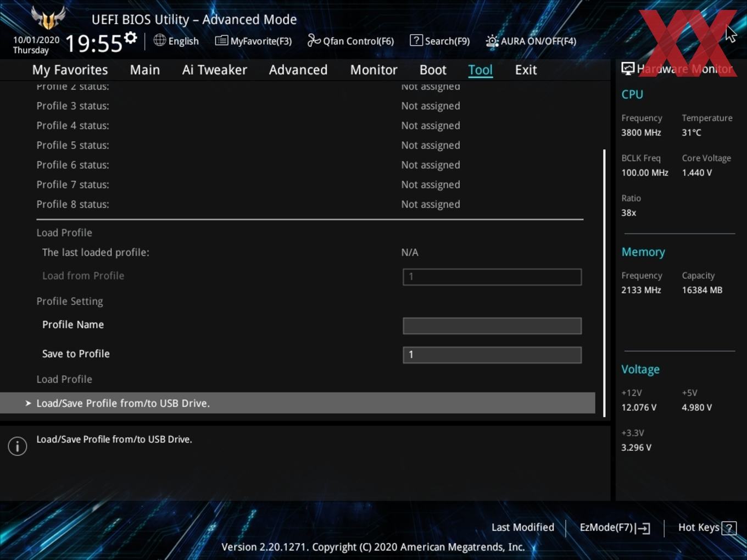Image resolution: width=747 pixels, height=560 pixels.
Task: Click Version 2.20.1271 copyright text
Action: (373, 547)
